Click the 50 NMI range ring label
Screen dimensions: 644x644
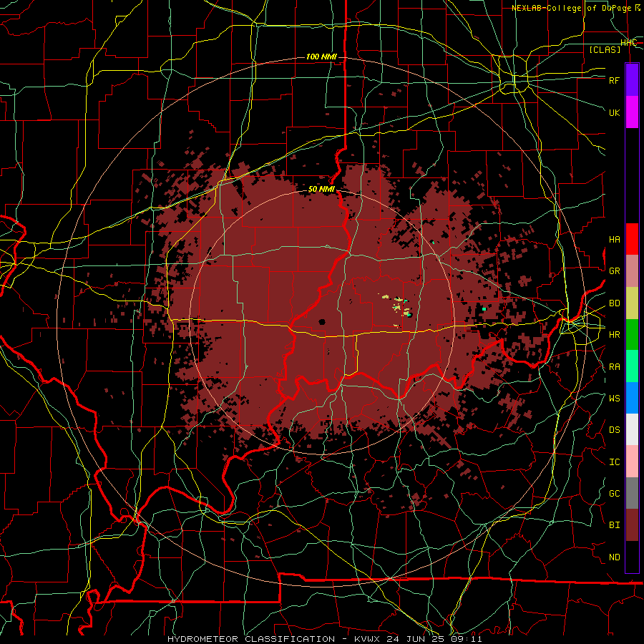321,190
